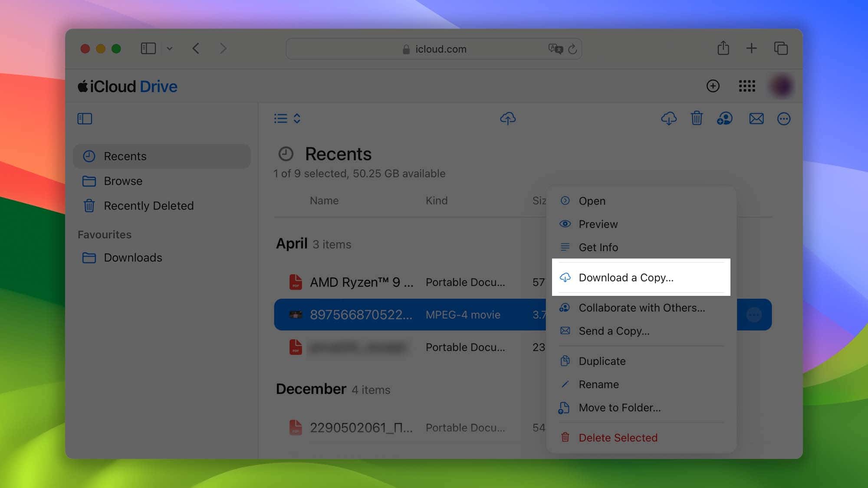
Task: Click the download cloud toolbar icon
Action: click(x=668, y=118)
